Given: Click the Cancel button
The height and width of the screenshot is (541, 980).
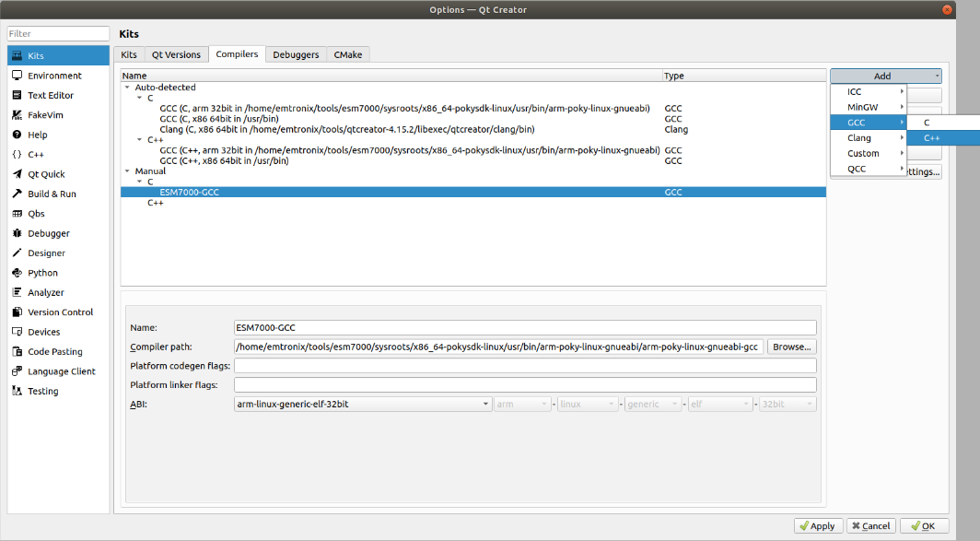Looking at the screenshot, I should pos(871,526).
